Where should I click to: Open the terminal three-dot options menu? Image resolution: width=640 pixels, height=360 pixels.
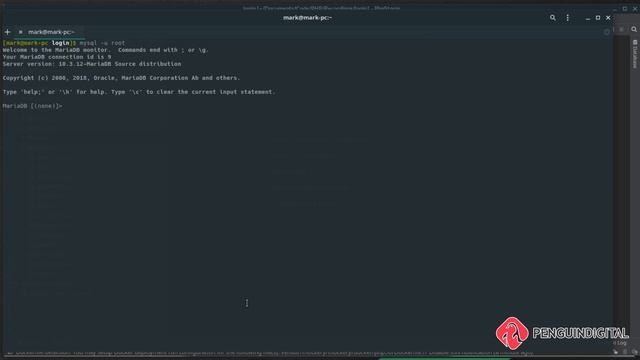(567, 18)
